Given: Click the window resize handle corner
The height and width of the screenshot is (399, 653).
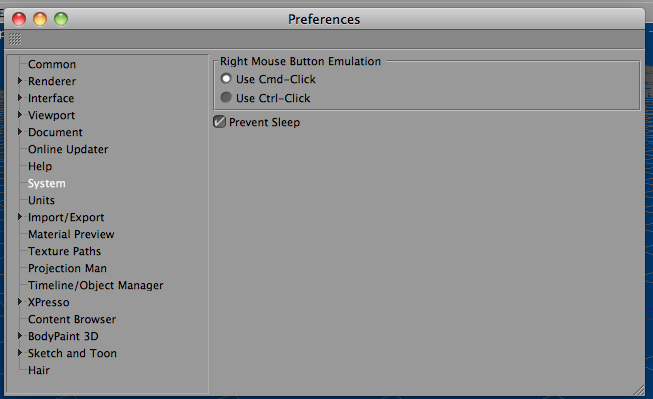Looking at the screenshot, I should 639,390.
